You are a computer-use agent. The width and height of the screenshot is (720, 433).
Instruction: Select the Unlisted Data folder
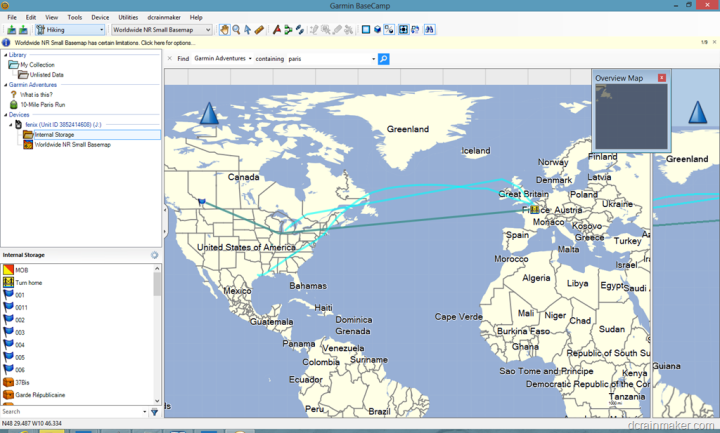pyautogui.click(x=46, y=75)
